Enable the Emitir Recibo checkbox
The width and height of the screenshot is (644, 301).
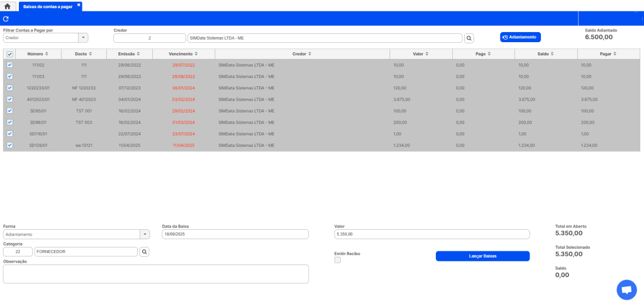(338, 260)
